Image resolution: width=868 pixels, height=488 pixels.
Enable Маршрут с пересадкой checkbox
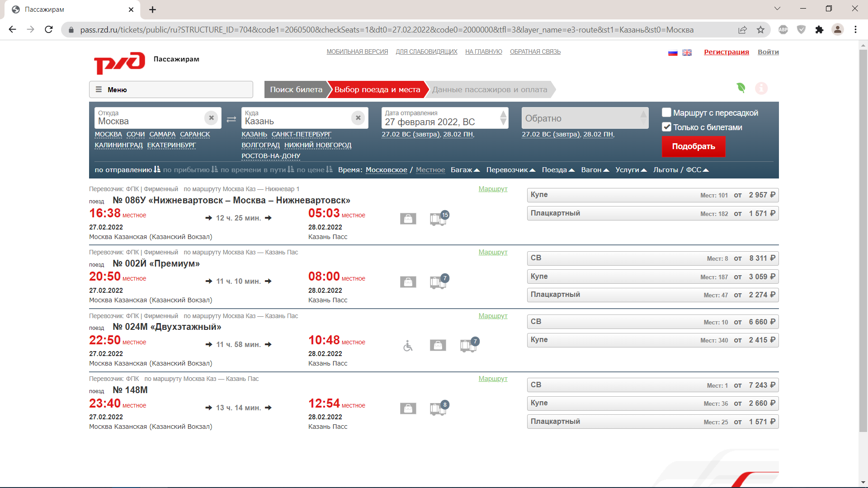[x=666, y=113]
